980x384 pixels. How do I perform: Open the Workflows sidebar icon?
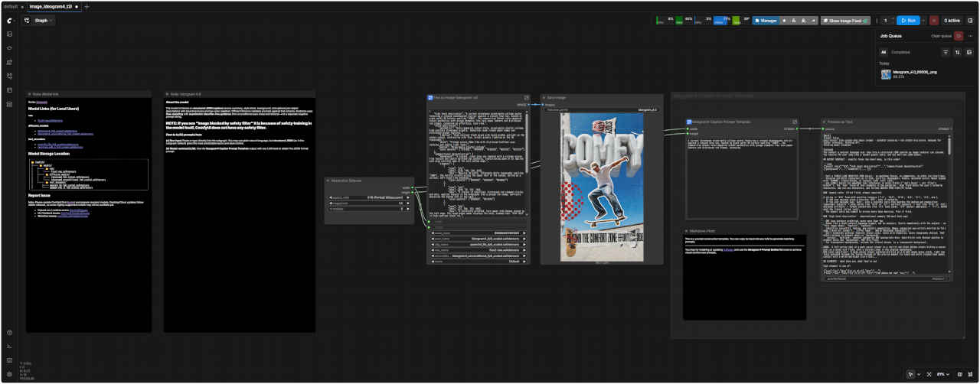(x=9, y=76)
